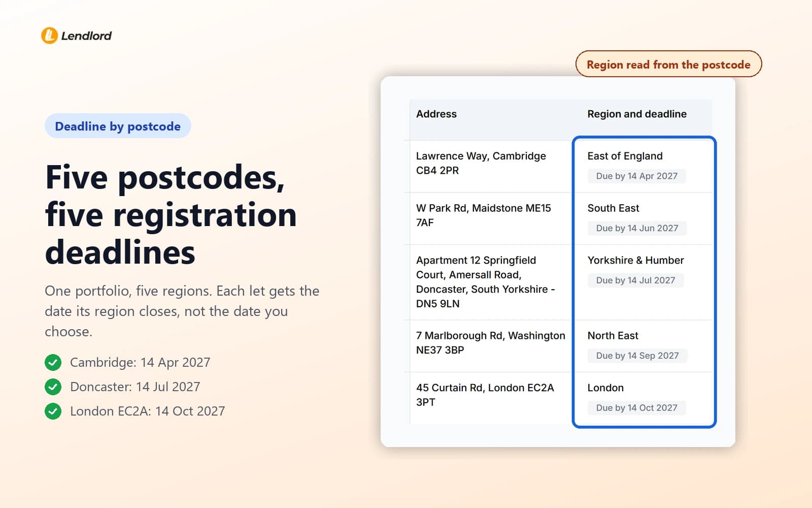Click the 'North East' region cell
The image size is (812, 508).
613,336
